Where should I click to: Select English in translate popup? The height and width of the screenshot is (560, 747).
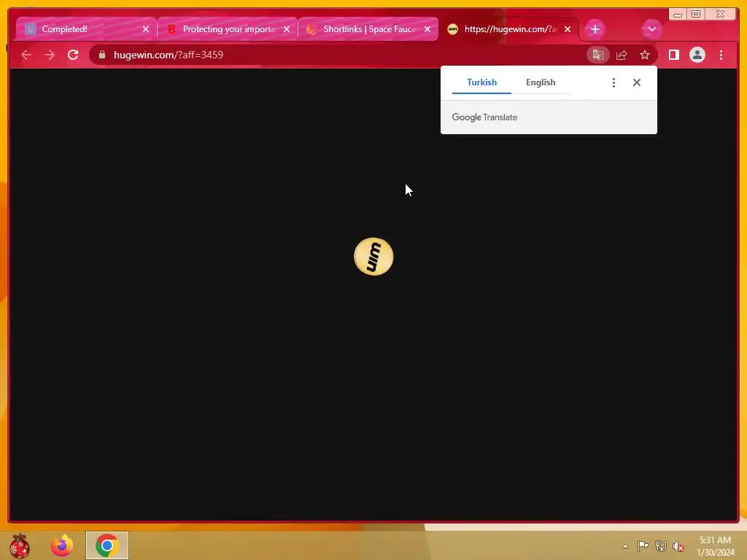tap(541, 82)
